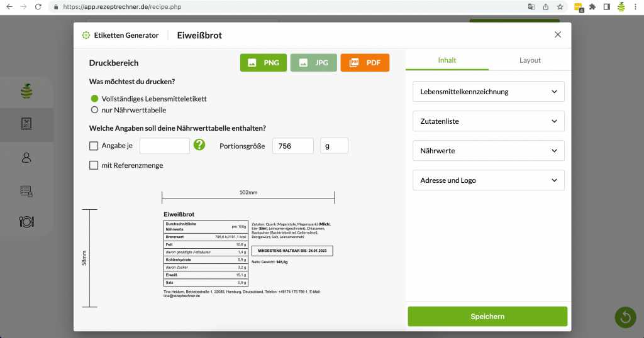Open the Rezeptrechner apple logo in sidebar
Image resolution: width=644 pixels, height=338 pixels.
click(x=26, y=91)
